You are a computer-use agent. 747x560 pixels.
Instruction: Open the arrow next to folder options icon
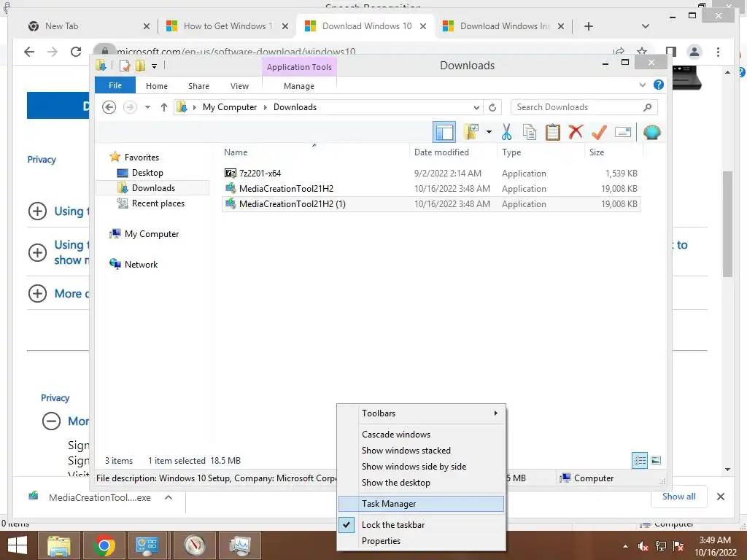pos(489,132)
